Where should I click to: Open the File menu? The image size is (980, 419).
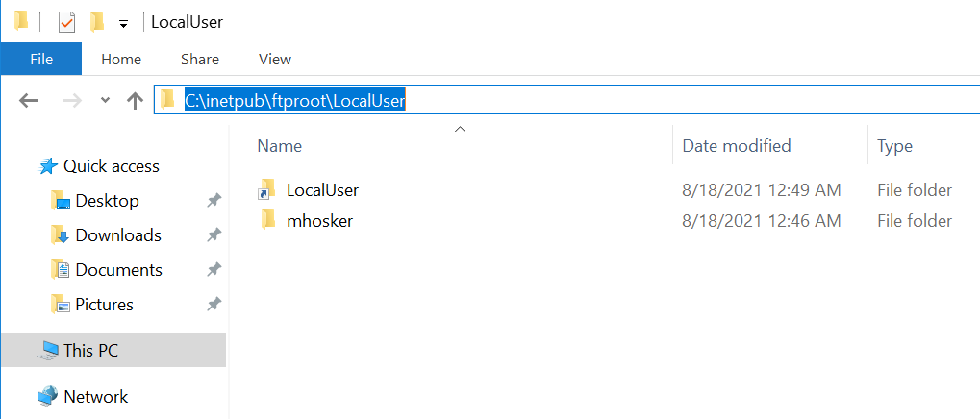pyautogui.click(x=41, y=60)
